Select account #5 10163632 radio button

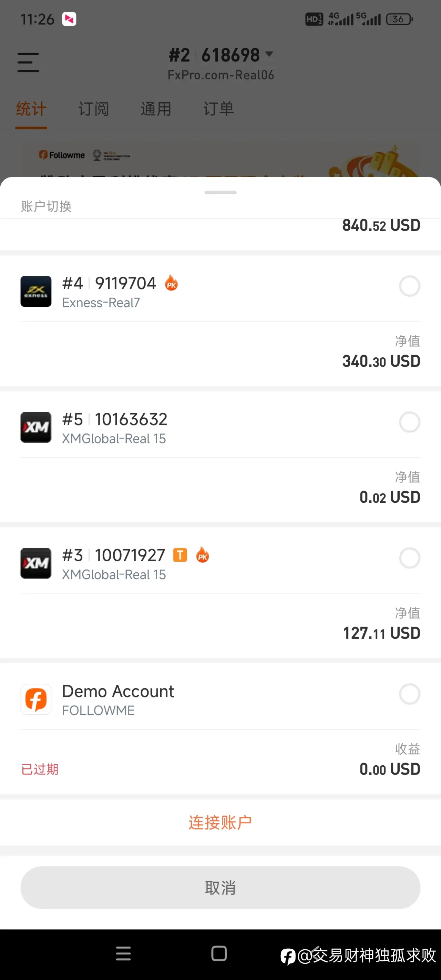[409, 422]
